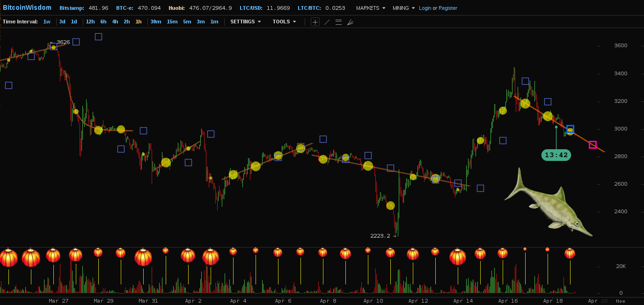Click the BitcoinWisdom logo
Viewport: 644px width, 305px height.
[27, 8]
